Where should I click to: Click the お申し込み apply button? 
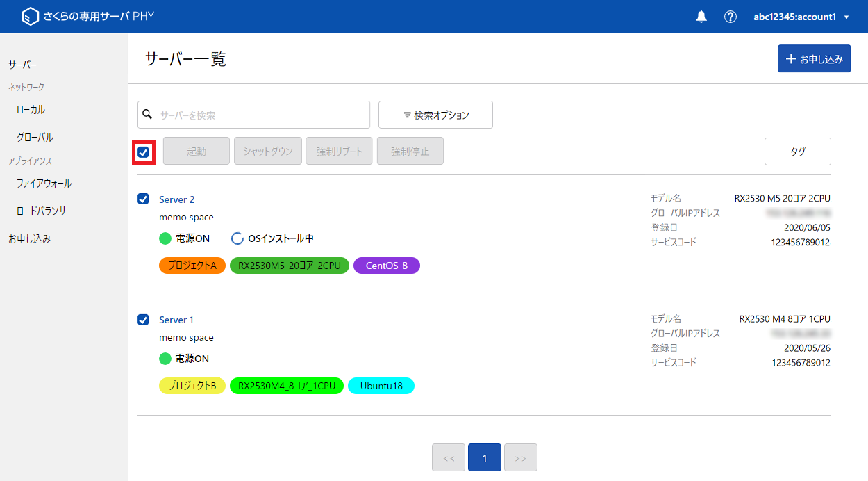814,59
